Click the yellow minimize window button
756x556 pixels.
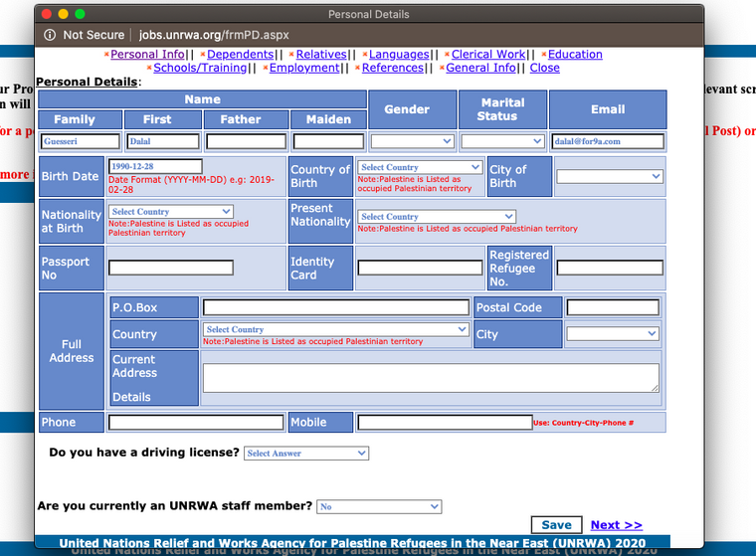64,15
